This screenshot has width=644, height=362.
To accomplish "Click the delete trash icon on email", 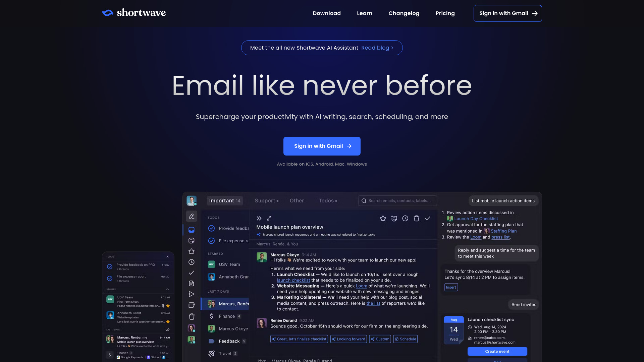I will click(x=417, y=218).
